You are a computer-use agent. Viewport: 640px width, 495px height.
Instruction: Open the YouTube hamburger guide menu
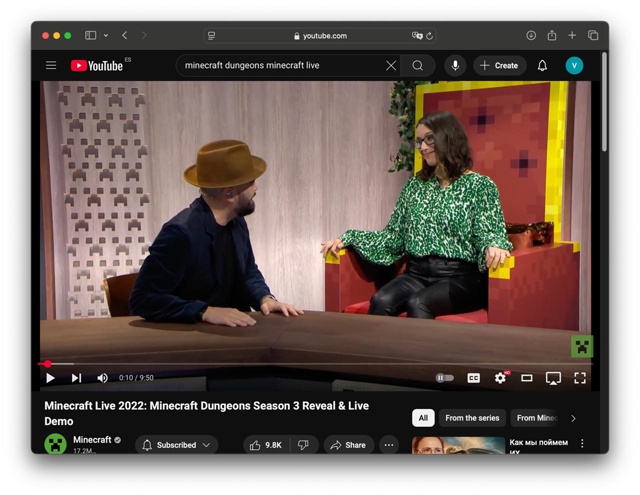[x=51, y=66]
